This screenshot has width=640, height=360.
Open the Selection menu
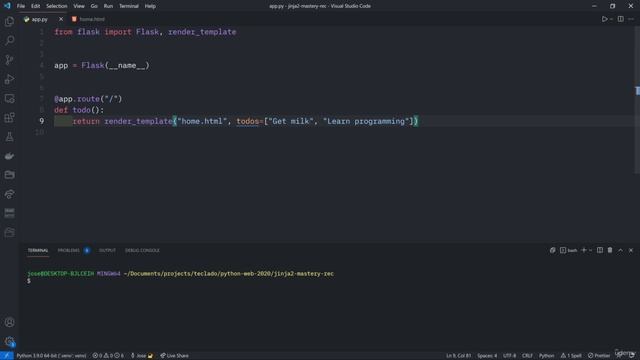tap(57, 6)
